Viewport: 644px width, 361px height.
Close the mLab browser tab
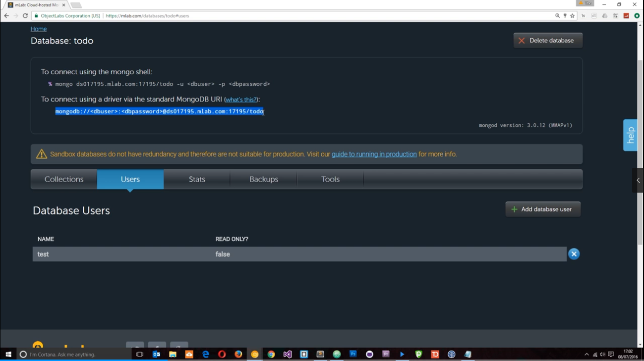pyautogui.click(x=63, y=5)
